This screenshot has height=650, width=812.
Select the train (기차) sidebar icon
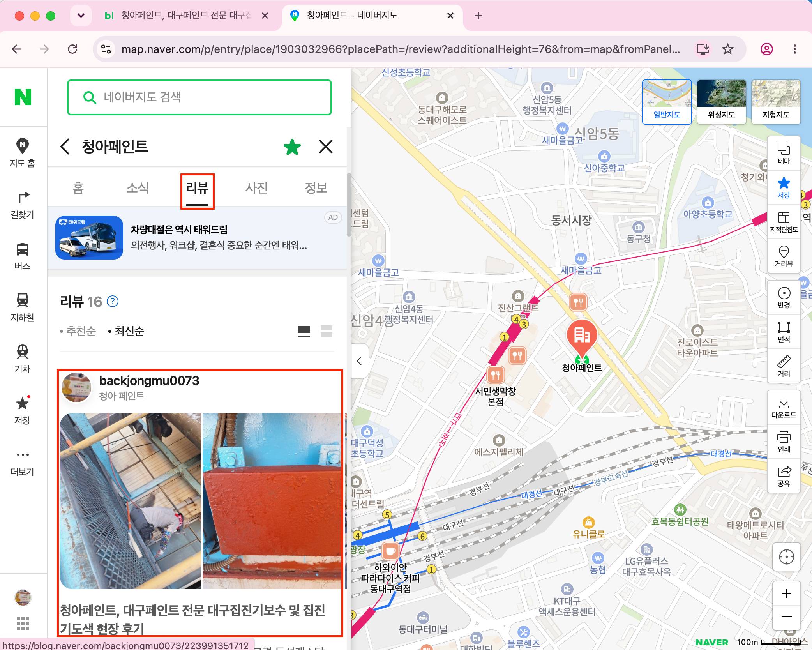pyautogui.click(x=23, y=359)
